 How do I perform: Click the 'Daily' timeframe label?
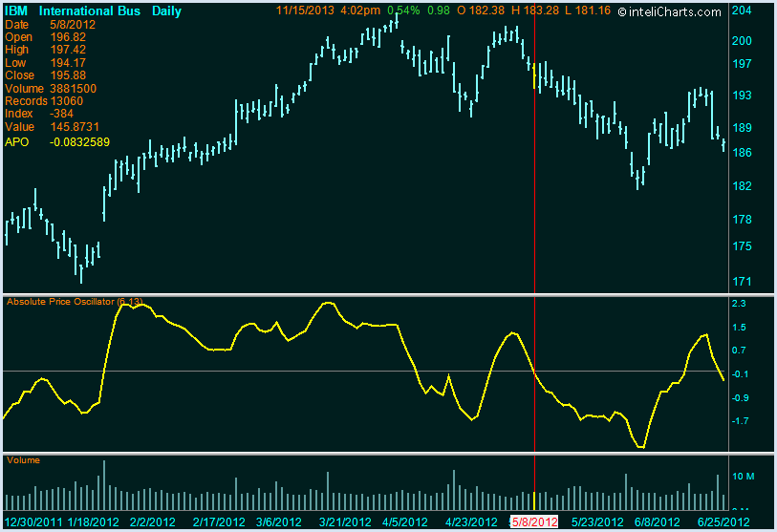pyautogui.click(x=166, y=11)
